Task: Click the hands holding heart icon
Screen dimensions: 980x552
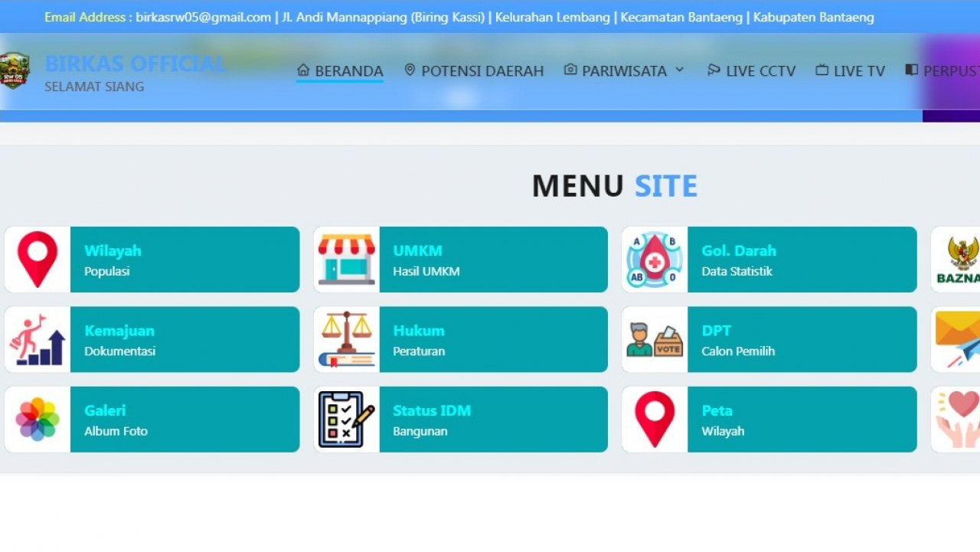Action: 959,420
